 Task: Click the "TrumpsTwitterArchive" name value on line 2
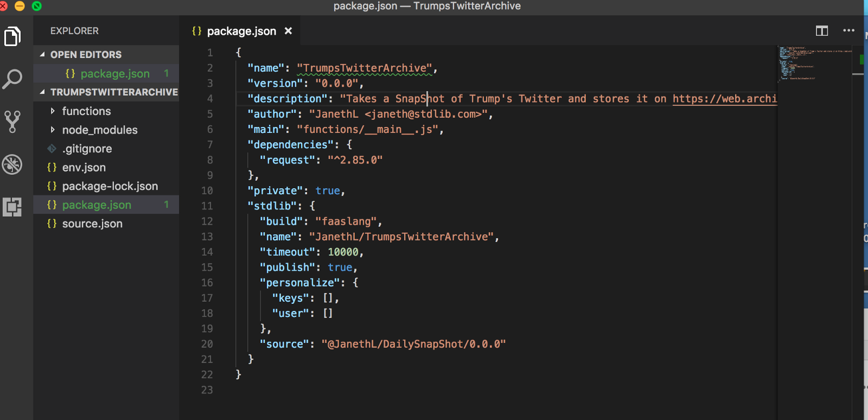click(365, 68)
